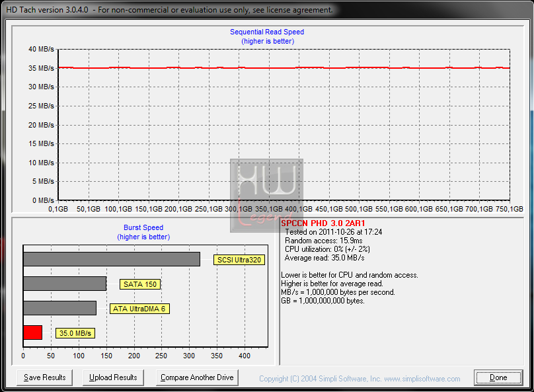This screenshot has width=534, height=392.
Task: Click the 400 tick on the burst axis
Action: coord(245,356)
